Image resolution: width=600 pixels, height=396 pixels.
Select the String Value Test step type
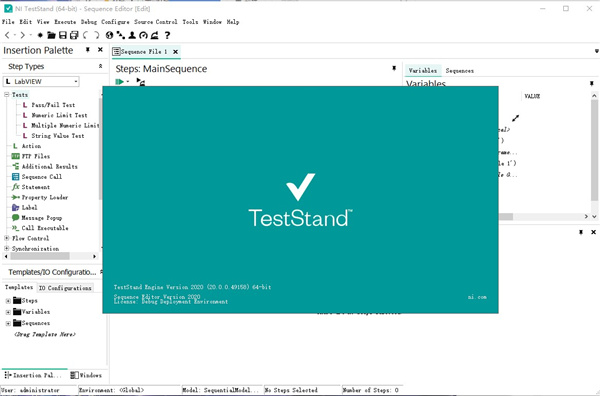click(58, 136)
